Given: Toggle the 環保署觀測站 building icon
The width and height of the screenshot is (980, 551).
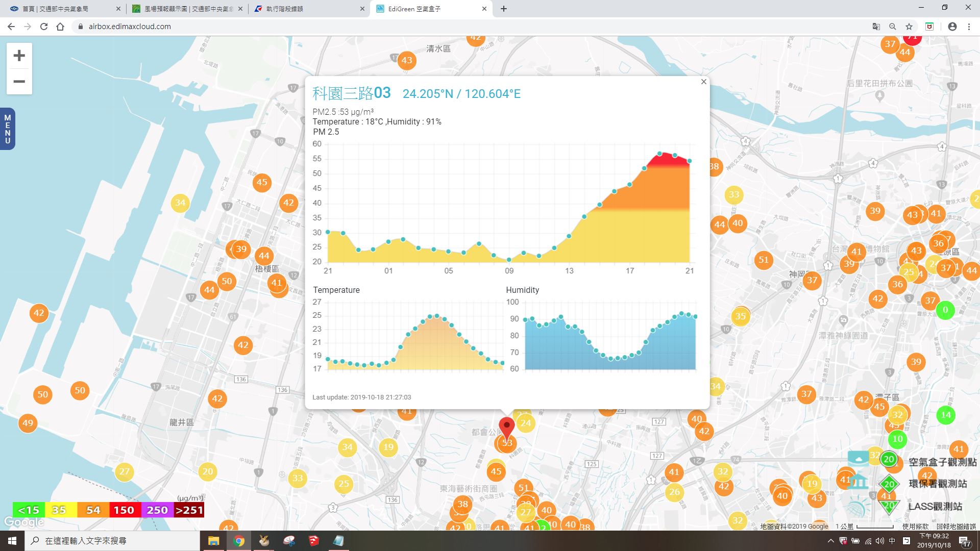Looking at the screenshot, I should (x=858, y=482).
